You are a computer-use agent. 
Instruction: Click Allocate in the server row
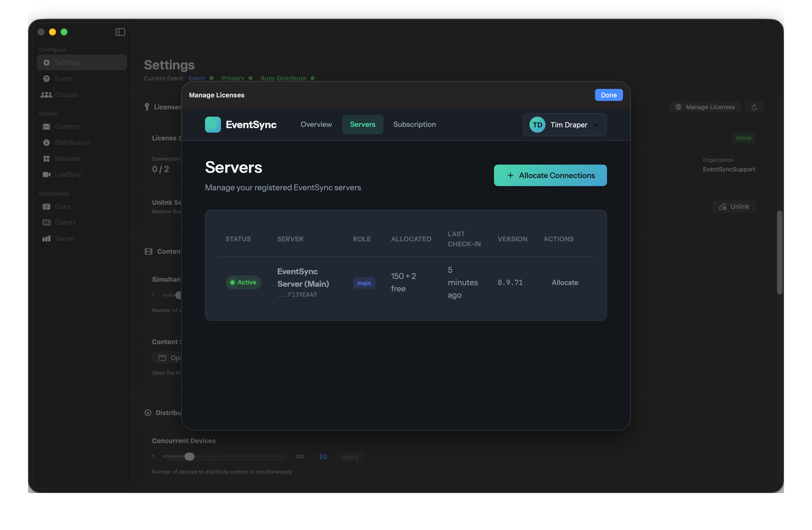point(565,282)
